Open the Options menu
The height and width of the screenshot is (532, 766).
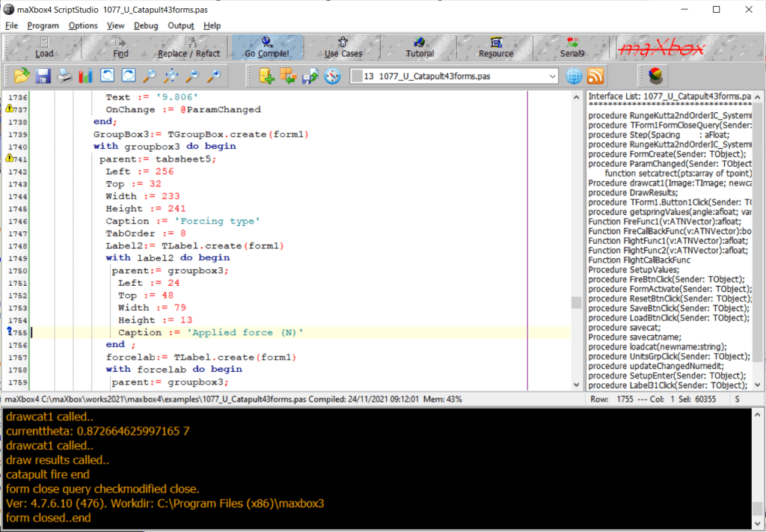pos(83,25)
